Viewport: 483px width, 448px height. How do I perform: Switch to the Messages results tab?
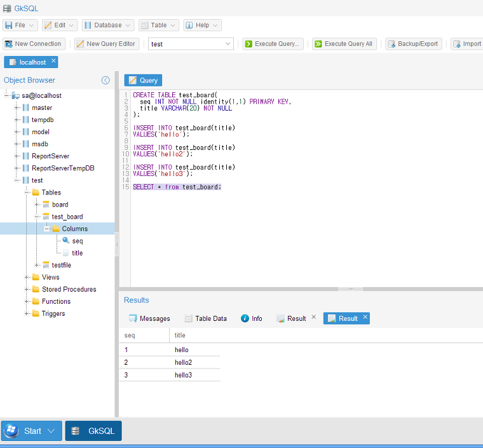click(x=149, y=318)
